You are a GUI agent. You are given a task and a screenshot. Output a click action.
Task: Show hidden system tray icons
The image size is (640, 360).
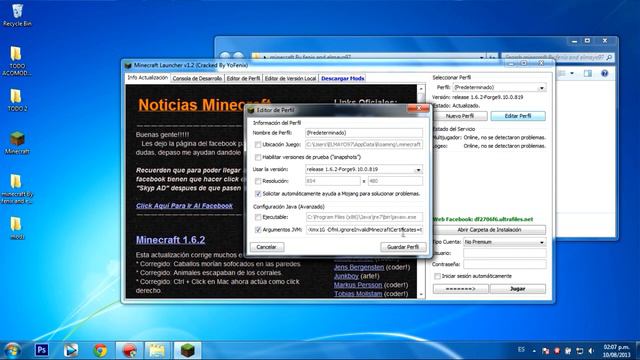[534, 351]
